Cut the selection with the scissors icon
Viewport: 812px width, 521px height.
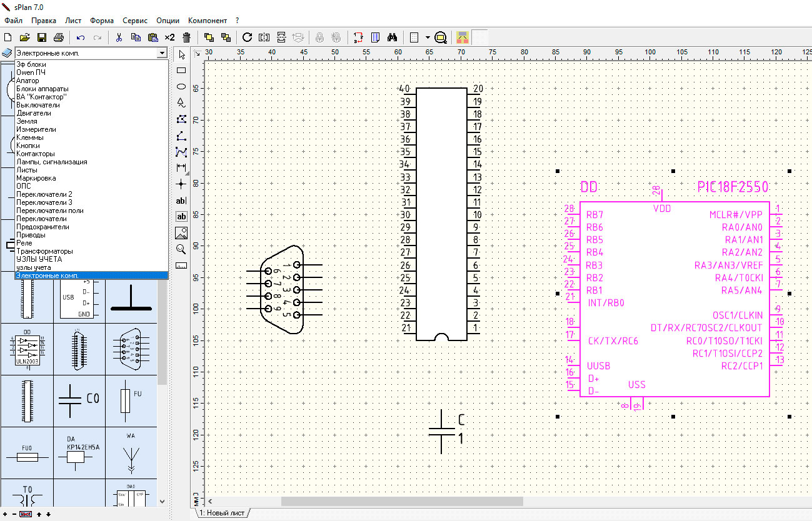pyautogui.click(x=119, y=37)
